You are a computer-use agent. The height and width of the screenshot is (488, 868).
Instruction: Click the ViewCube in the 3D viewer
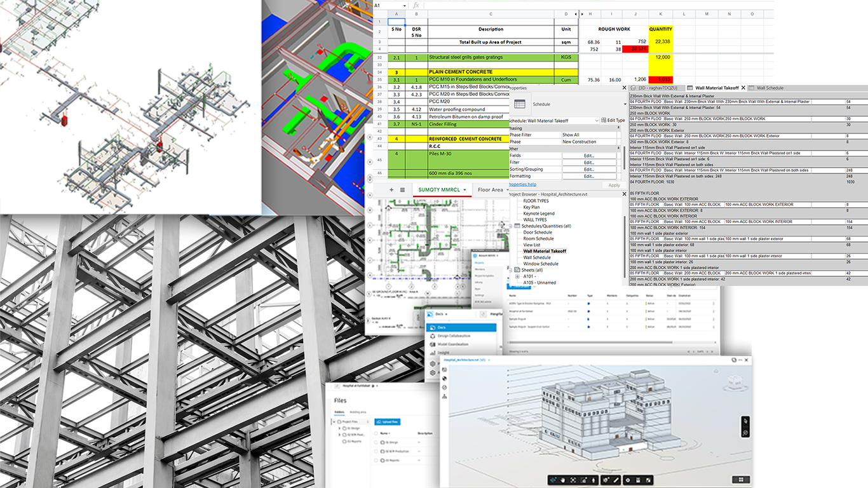pos(735,382)
